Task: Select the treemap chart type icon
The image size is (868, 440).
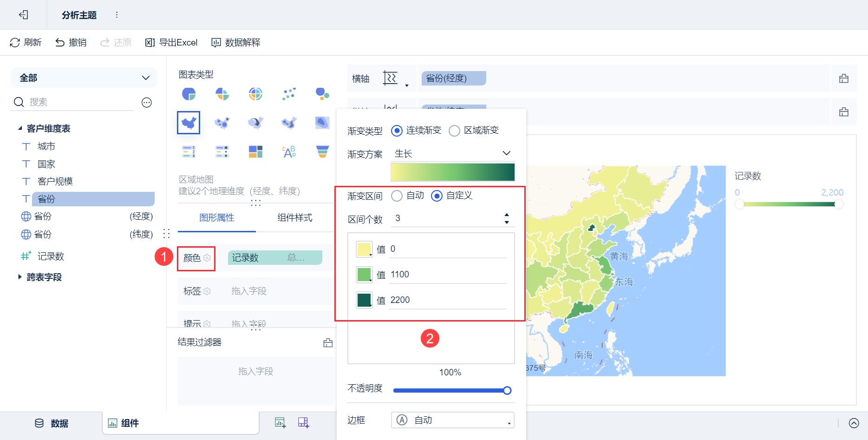Action: tap(255, 151)
